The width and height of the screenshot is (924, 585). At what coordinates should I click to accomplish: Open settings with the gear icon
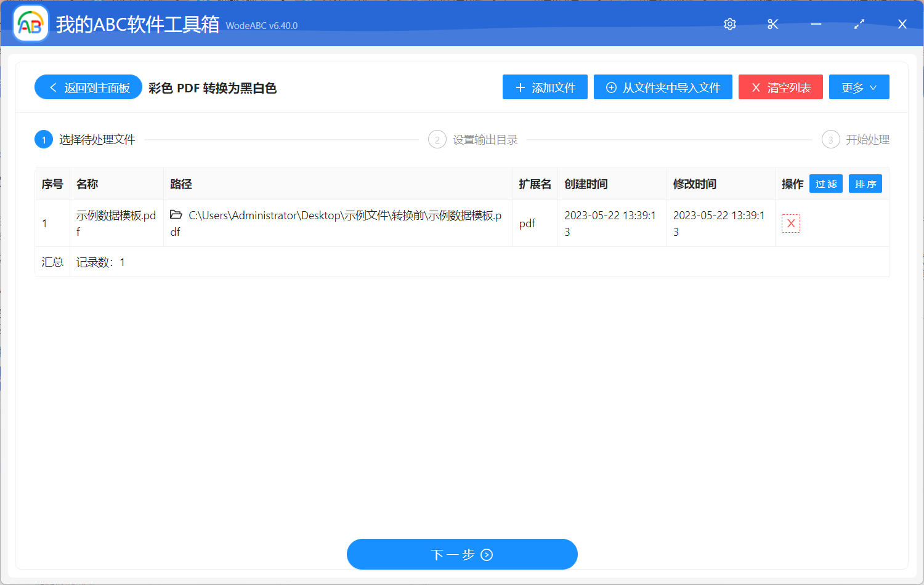point(729,24)
